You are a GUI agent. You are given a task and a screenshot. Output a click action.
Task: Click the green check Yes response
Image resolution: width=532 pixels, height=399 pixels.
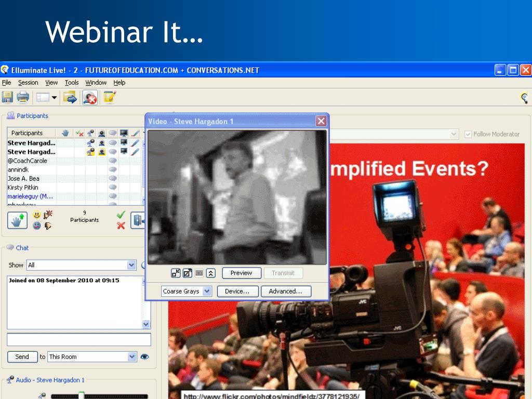[x=121, y=215]
